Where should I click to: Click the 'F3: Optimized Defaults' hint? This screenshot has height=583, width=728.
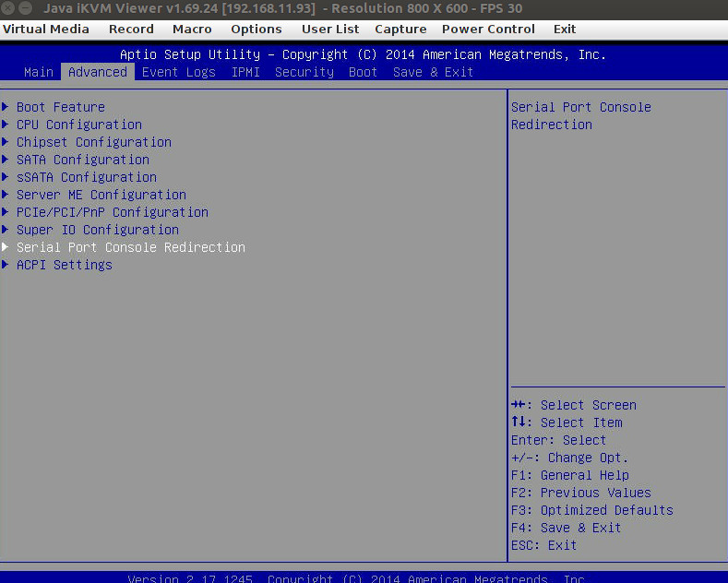point(592,511)
